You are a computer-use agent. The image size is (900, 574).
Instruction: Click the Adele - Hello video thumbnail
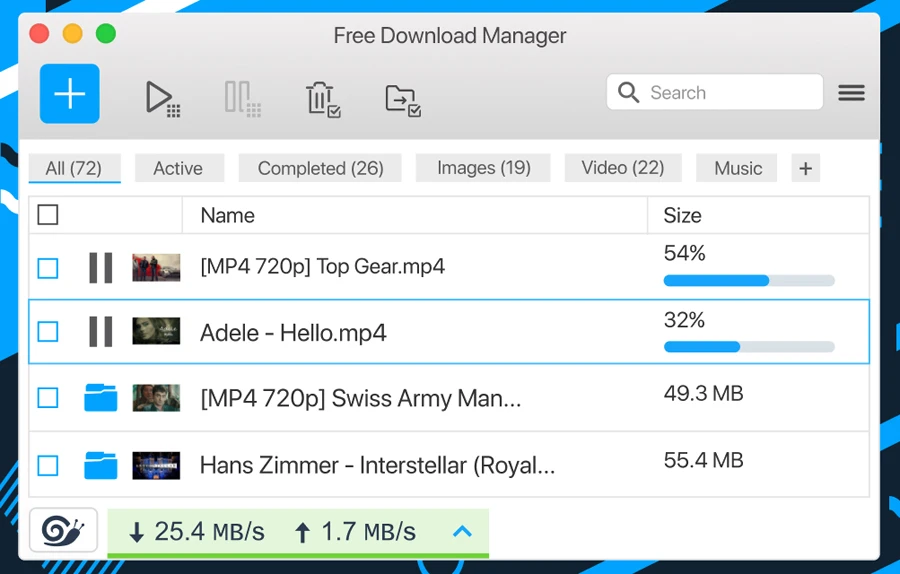click(x=156, y=331)
